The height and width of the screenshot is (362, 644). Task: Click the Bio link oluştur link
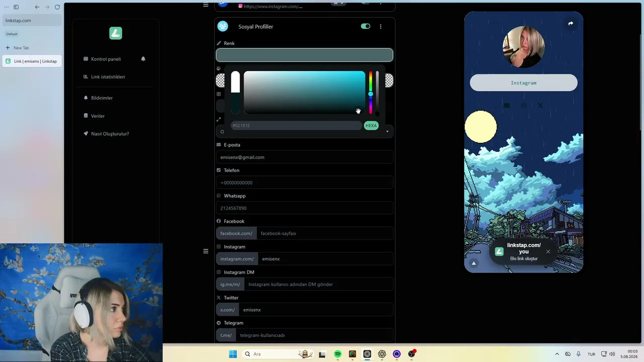524,258
